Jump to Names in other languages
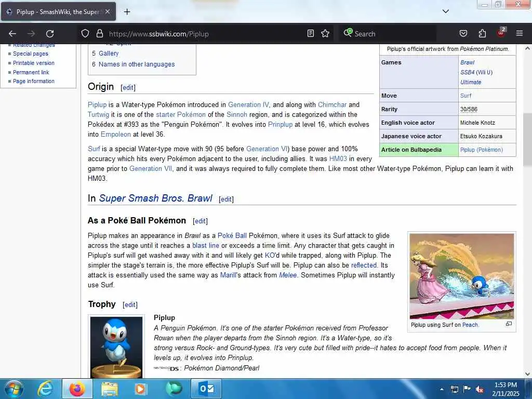This screenshot has height=399, width=532. click(137, 64)
